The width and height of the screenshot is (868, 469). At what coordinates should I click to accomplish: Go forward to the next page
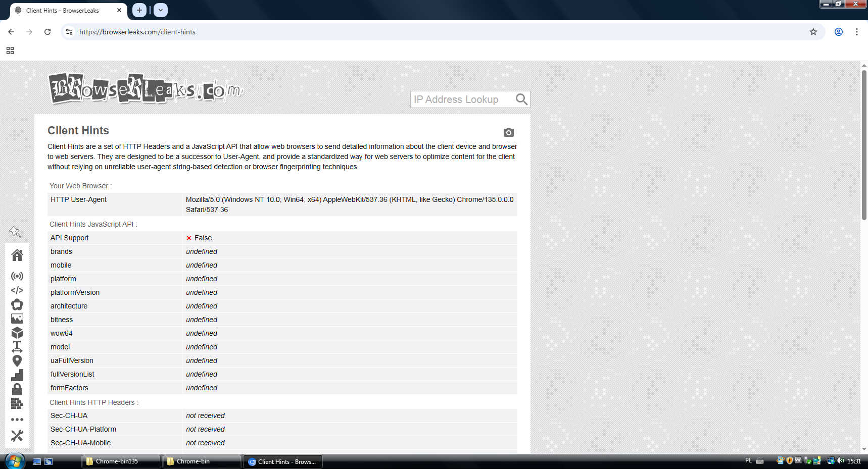(x=29, y=32)
